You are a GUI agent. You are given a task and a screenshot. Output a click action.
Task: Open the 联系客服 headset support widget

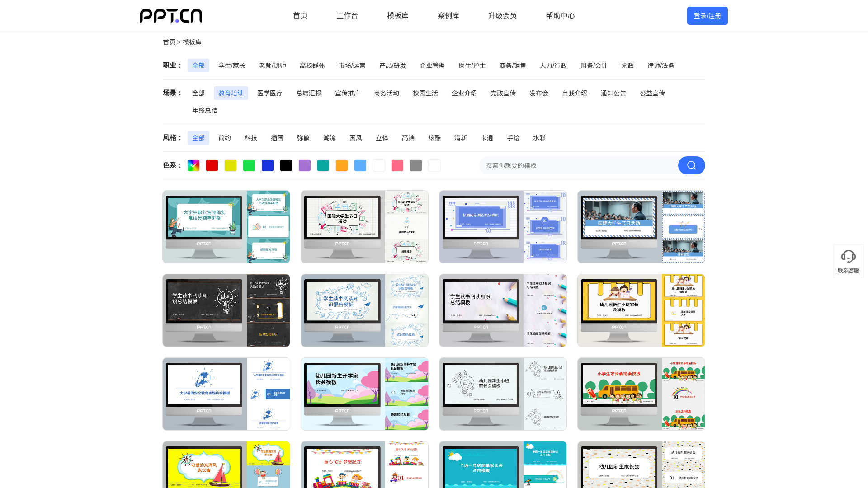[849, 261]
